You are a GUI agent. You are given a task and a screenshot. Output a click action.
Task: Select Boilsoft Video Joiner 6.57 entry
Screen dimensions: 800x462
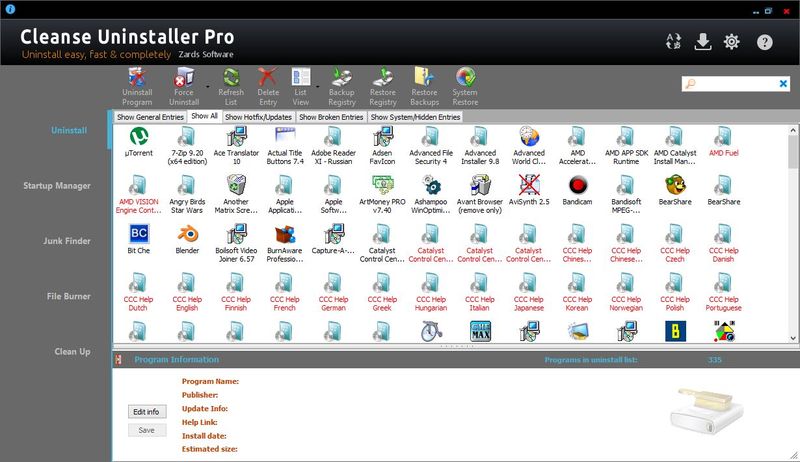[x=236, y=244]
